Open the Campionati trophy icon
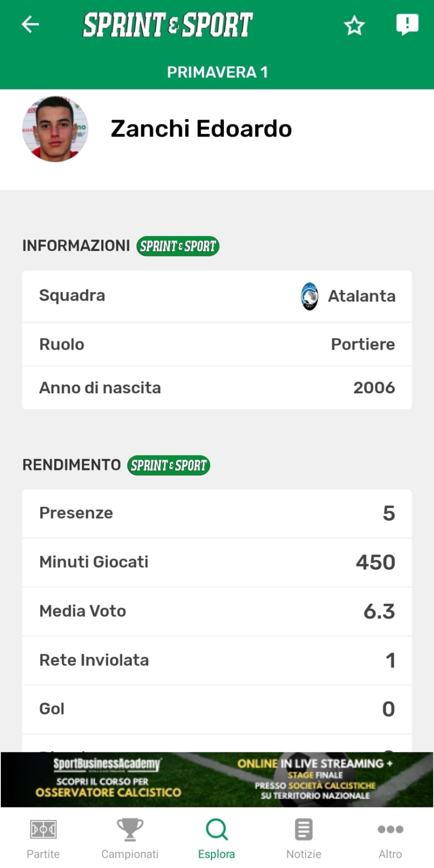The height and width of the screenshot is (868, 434). click(x=130, y=830)
